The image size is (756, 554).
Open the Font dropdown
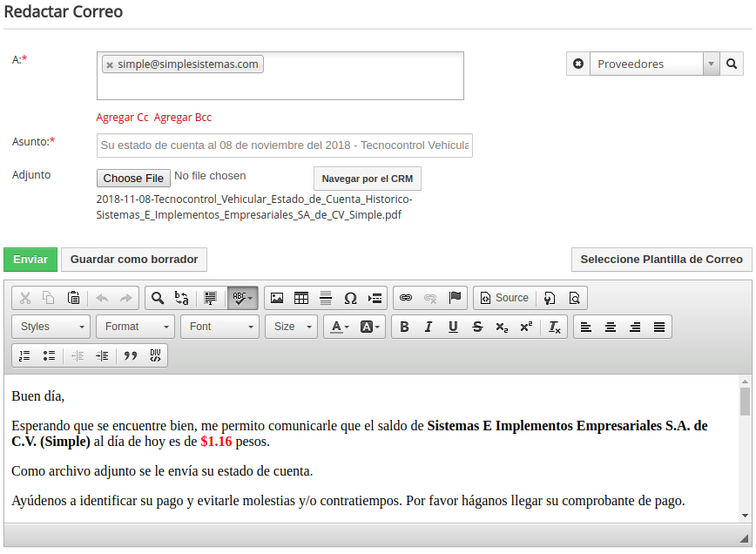point(219,327)
